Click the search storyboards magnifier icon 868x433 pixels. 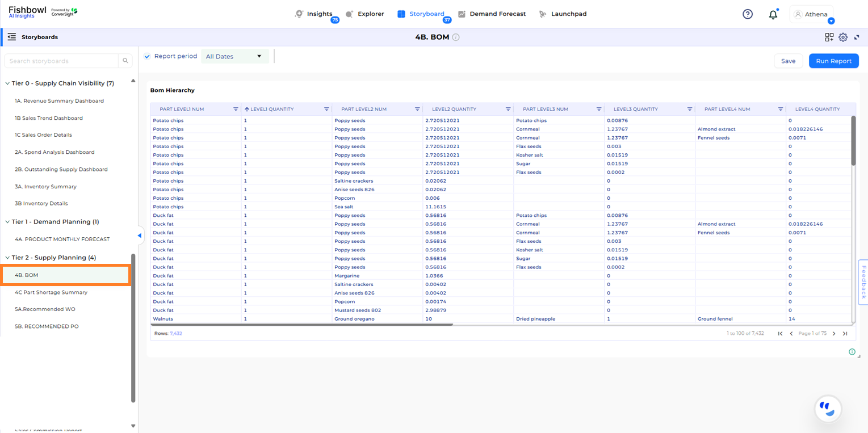coord(125,61)
